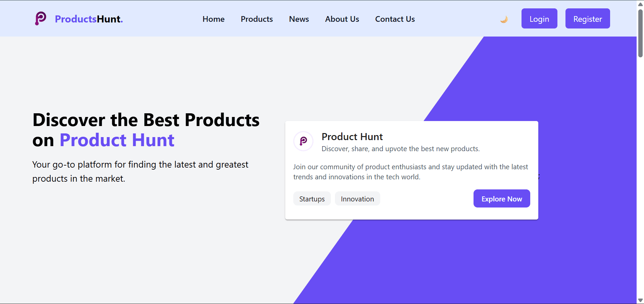The image size is (644, 304).
Task: Open homepage via ProductsHunt text link
Action: click(x=89, y=19)
